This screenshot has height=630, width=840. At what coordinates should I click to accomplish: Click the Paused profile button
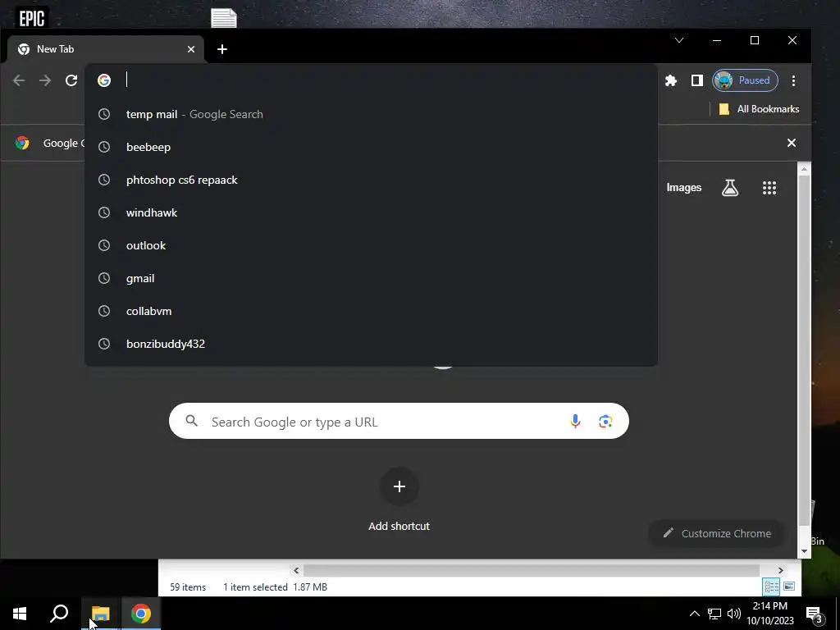(x=745, y=80)
